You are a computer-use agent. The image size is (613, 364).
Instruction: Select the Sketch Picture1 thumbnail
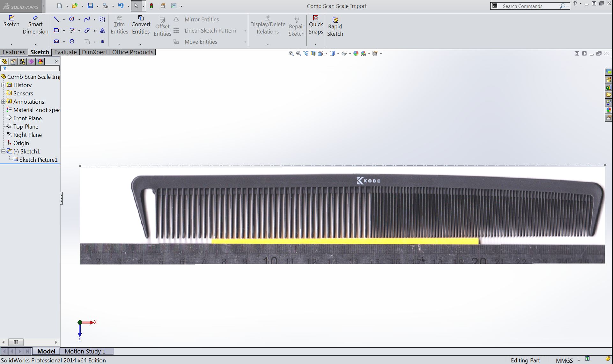tap(16, 160)
